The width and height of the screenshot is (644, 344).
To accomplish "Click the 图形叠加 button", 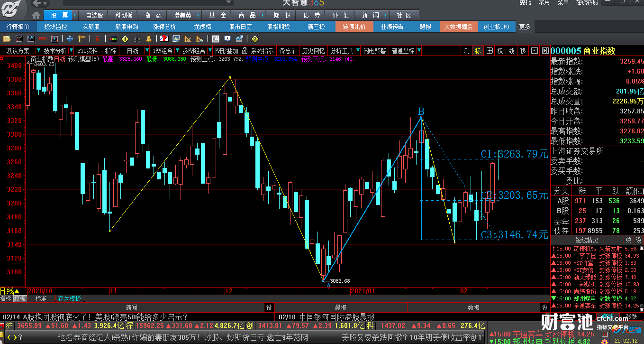I will 227,50.
